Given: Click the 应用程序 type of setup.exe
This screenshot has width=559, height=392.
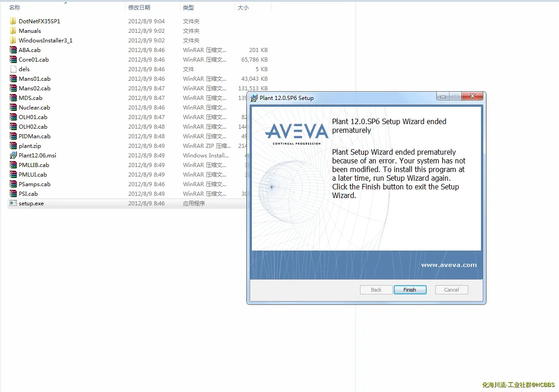Looking at the screenshot, I should [194, 203].
